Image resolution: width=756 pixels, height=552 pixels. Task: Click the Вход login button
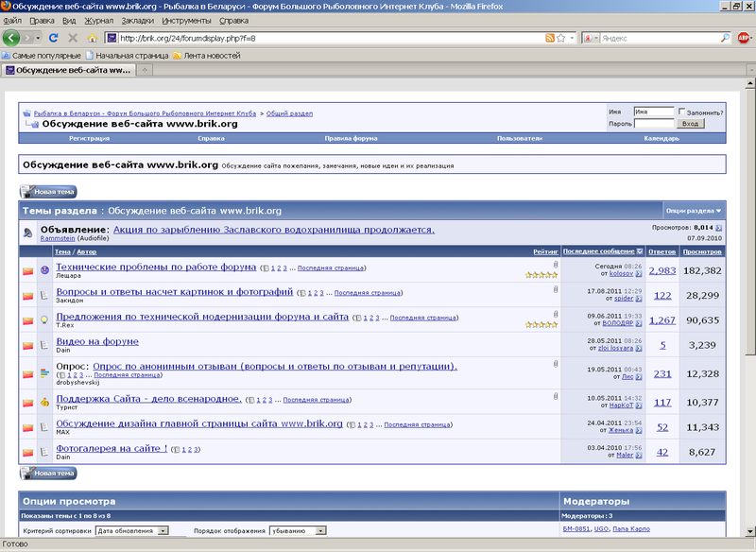[691, 123]
